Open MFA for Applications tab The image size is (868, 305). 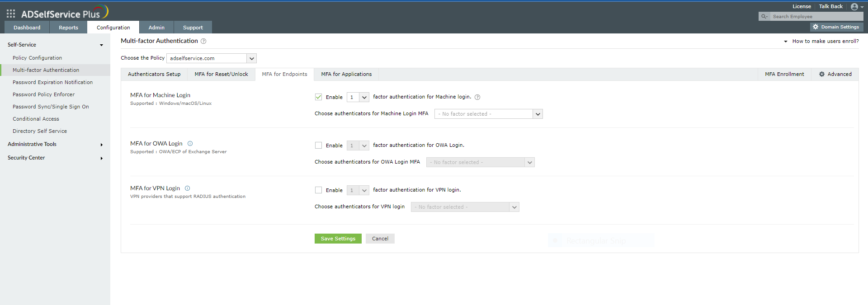tap(346, 74)
